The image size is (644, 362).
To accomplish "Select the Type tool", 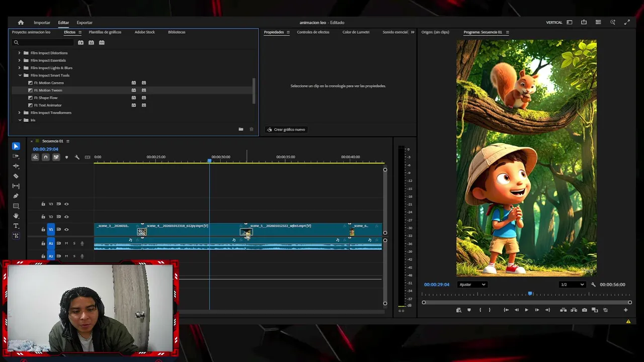I will click(x=16, y=226).
